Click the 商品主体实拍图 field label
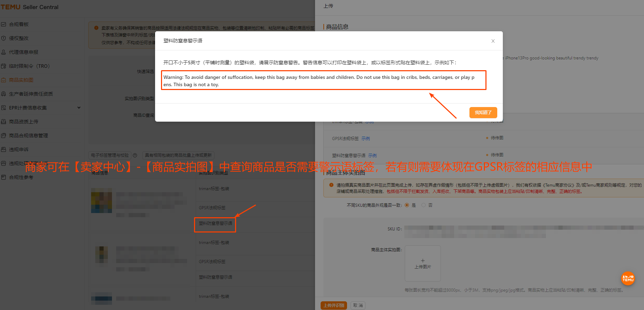Viewport: 644px width, 310px height. (386, 250)
